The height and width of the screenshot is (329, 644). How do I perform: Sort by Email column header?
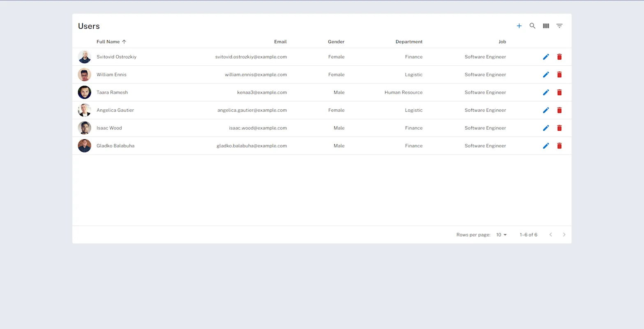tap(280, 42)
